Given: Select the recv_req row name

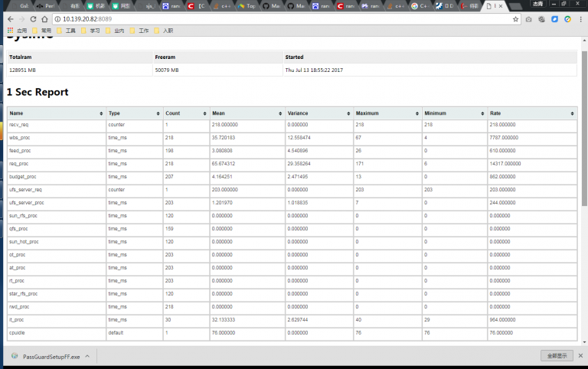Looking at the screenshot, I should point(18,125).
